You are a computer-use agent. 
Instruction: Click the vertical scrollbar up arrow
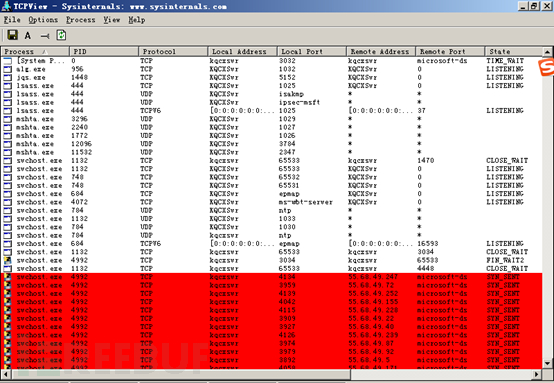[x=547, y=52]
